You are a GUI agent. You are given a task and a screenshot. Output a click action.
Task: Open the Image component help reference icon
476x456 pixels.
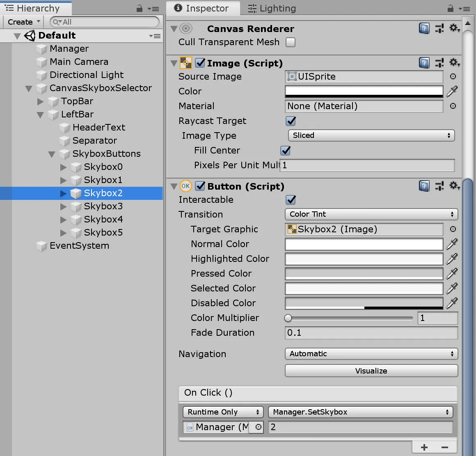click(x=424, y=63)
